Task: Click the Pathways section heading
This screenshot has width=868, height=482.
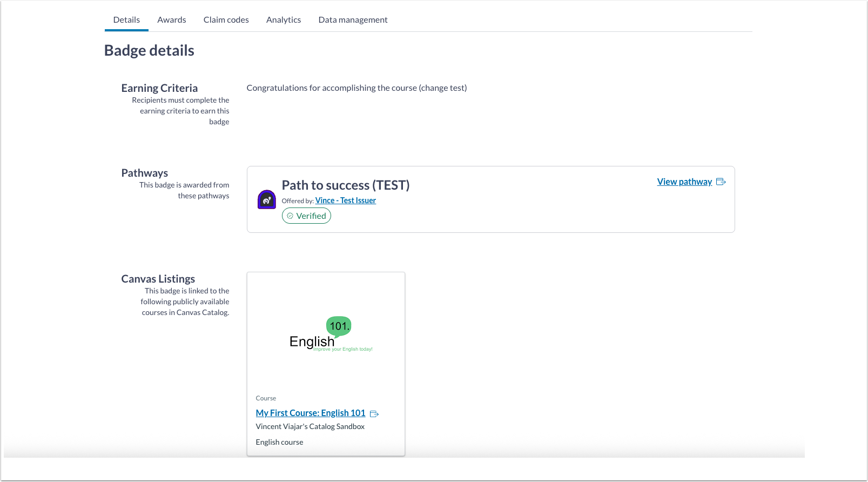Action: pyautogui.click(x=145, y=173)
